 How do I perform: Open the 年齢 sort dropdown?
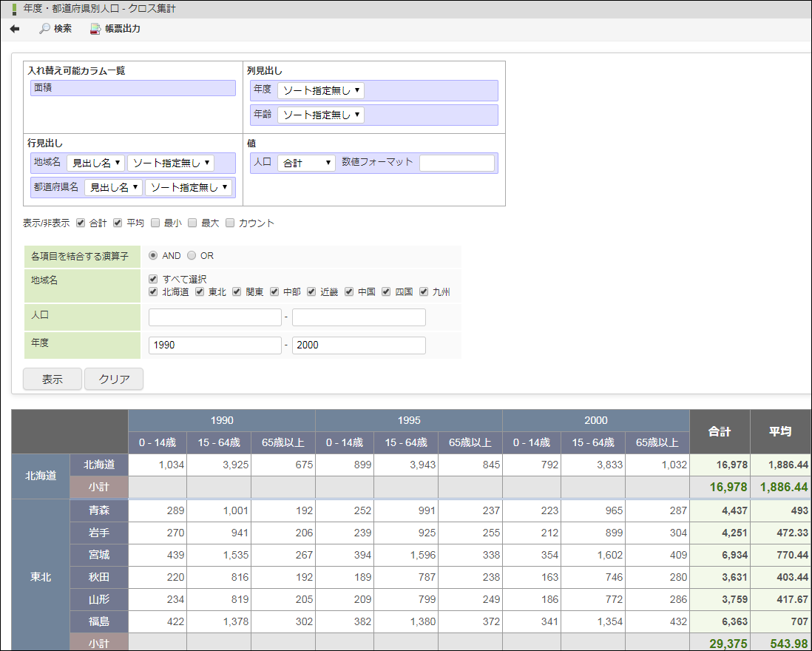pos(321,115)
